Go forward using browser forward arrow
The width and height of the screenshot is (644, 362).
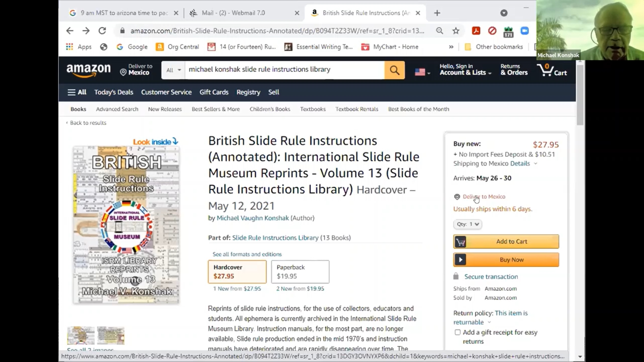(86, 31)
